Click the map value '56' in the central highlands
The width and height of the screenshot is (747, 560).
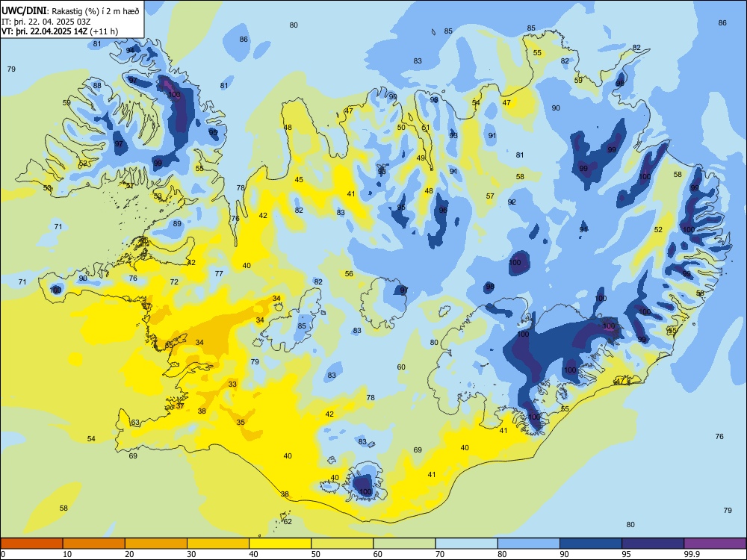349,273
